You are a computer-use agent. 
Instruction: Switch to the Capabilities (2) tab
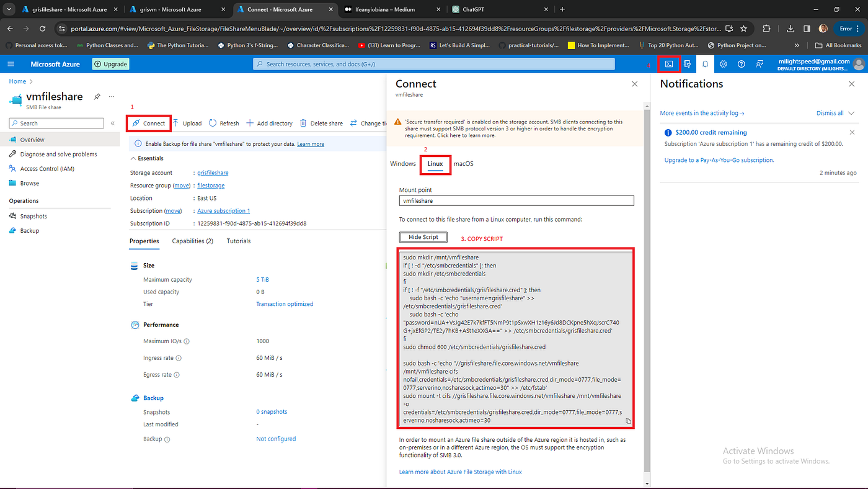click(193, 241)
